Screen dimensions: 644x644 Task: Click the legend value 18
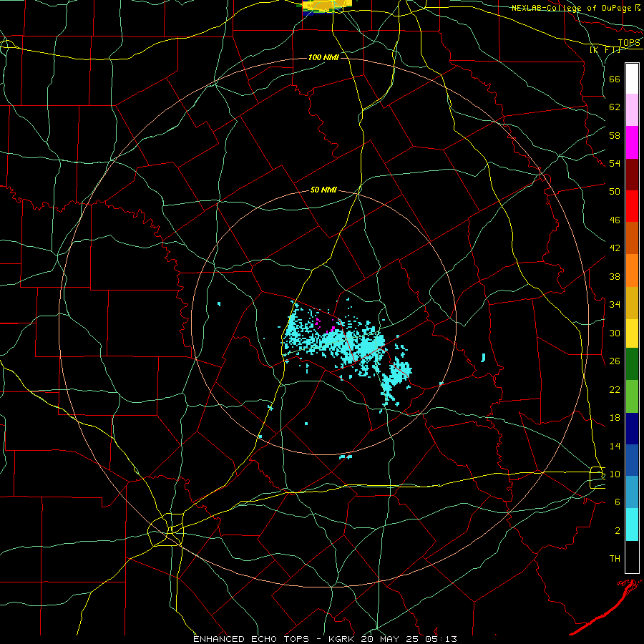point(615,418)
